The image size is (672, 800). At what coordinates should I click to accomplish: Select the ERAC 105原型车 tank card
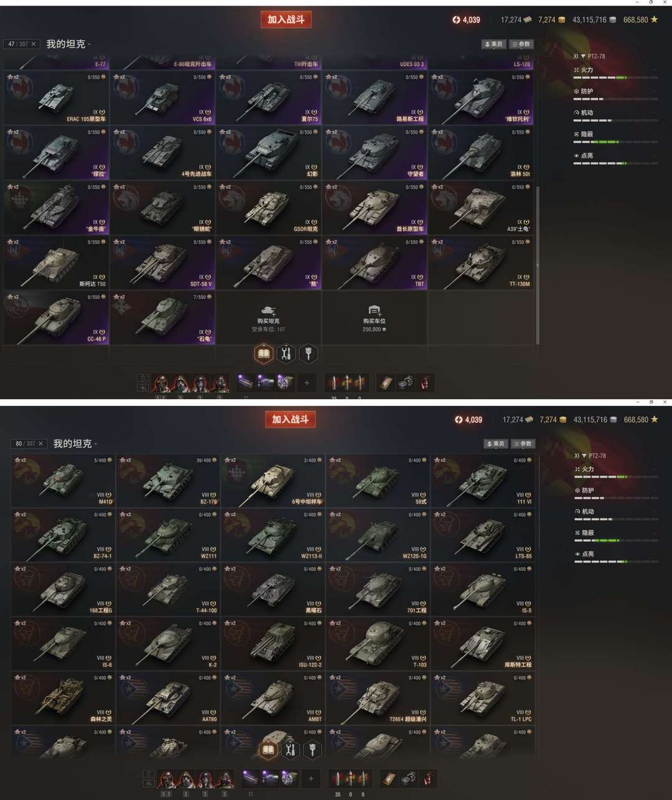(56, 98)
